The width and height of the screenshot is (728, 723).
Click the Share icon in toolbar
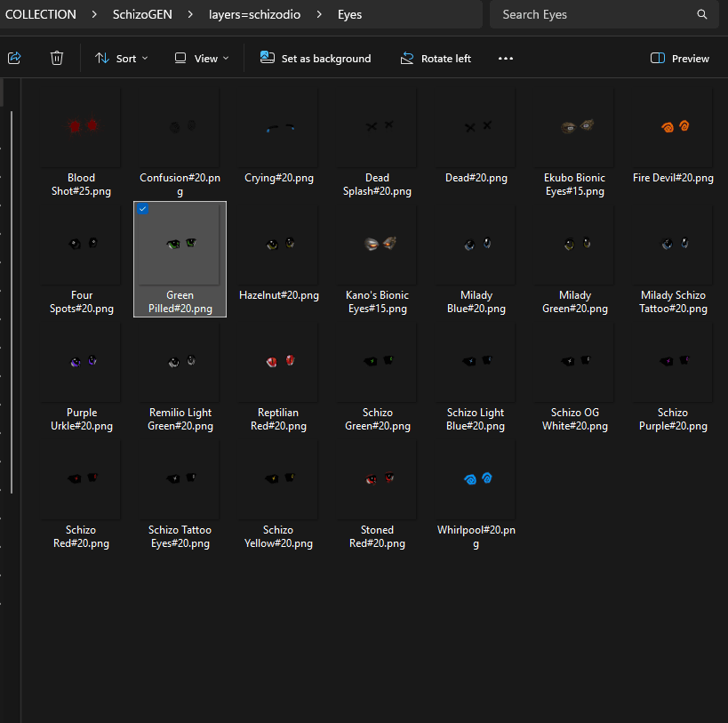[x=14, y=58]
